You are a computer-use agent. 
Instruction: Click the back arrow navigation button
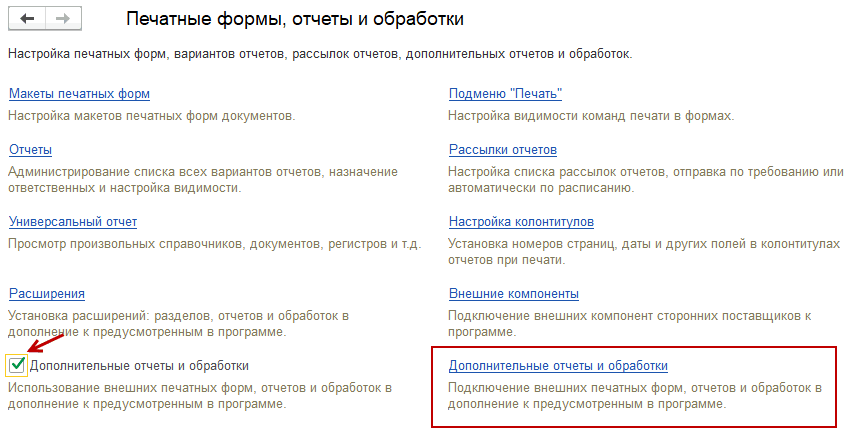click(27, 19)
